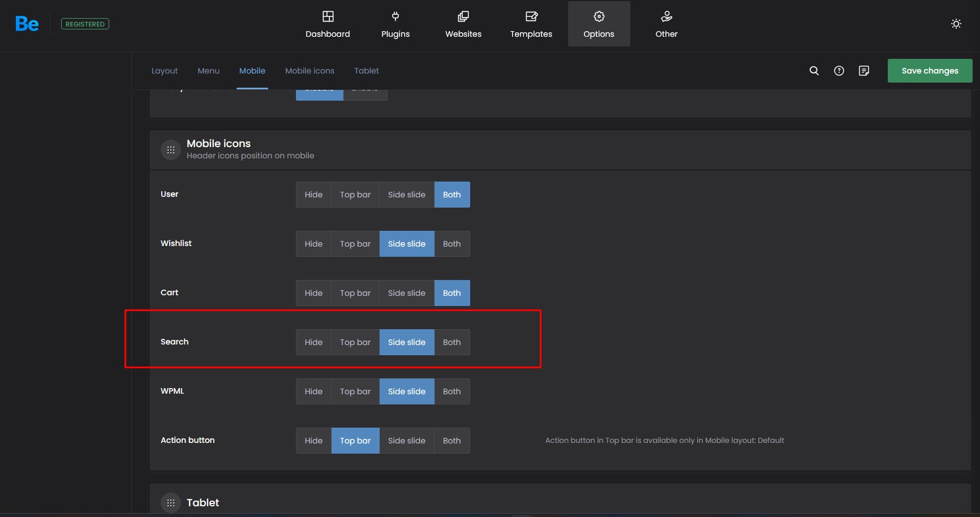Screen dimensions: 980x517
Task: Open the options search icon
Action: pos(814,71)
